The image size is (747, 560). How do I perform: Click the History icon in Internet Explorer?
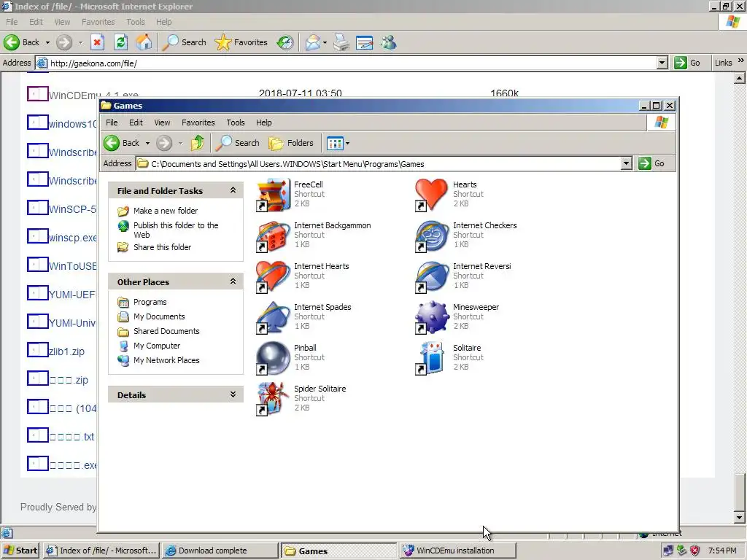point(285,42)
